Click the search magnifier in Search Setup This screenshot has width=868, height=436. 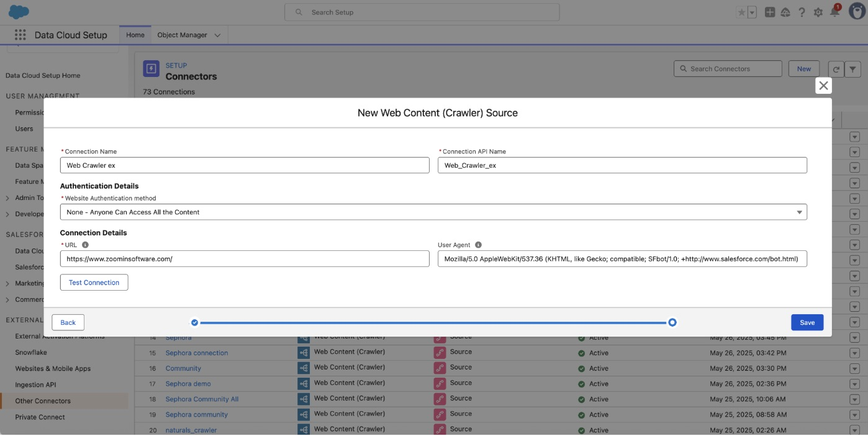tap(299, 12)
